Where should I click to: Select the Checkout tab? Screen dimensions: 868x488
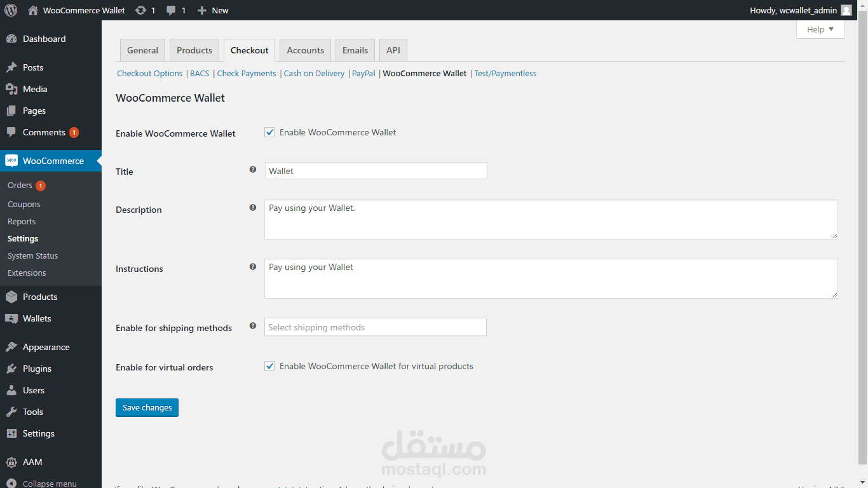coord(250,50)
